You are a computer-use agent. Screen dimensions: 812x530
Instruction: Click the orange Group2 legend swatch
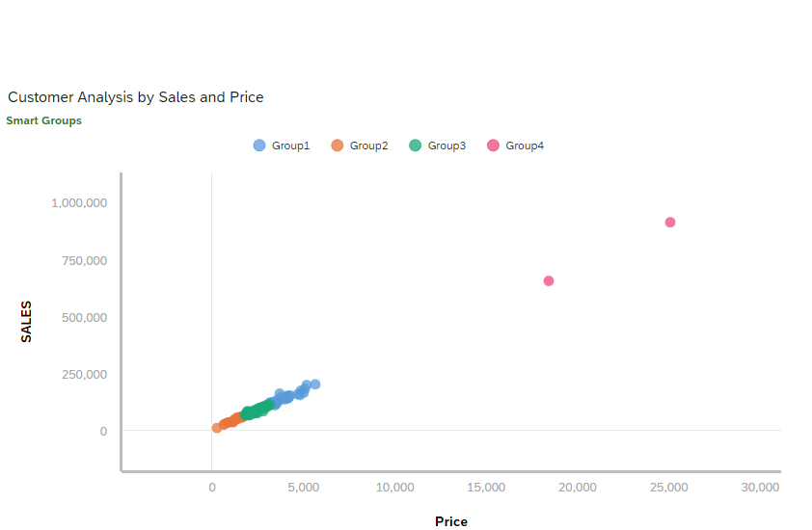pyautogui.click(x=338, y=146)
